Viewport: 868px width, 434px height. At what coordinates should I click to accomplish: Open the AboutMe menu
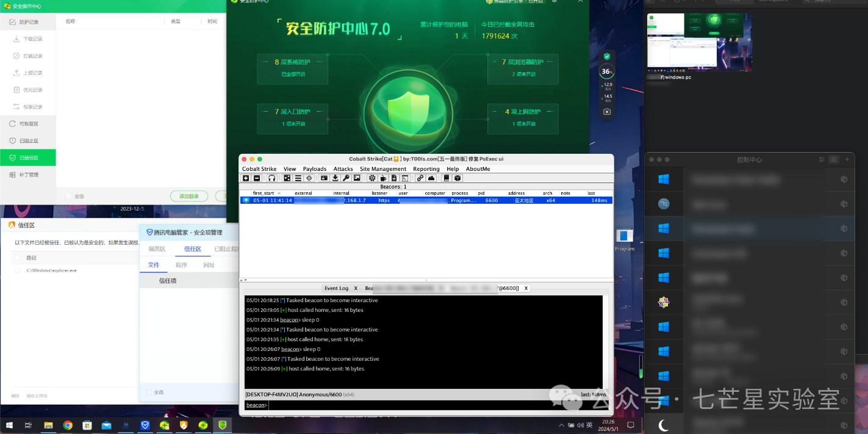478,169
